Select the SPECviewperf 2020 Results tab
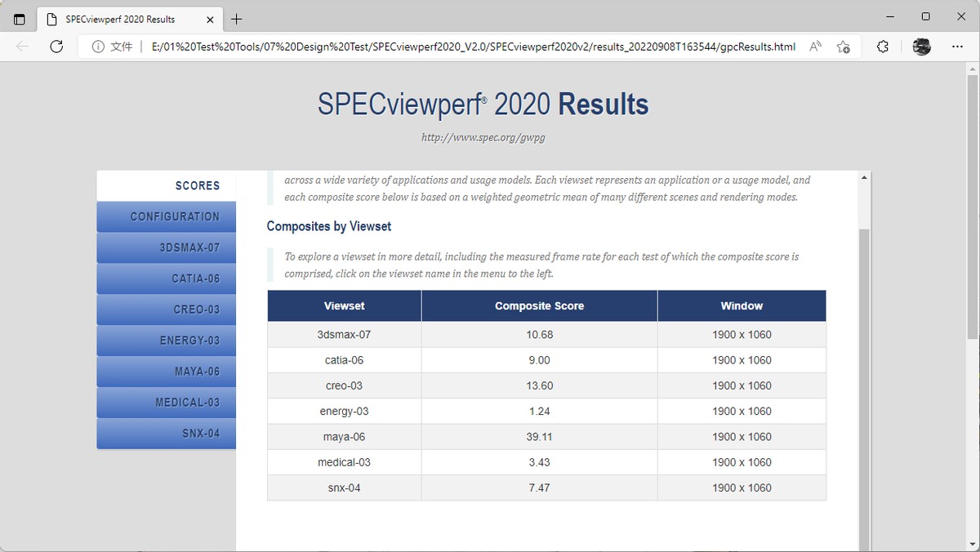980x552 pixels. tap(131, 19)
